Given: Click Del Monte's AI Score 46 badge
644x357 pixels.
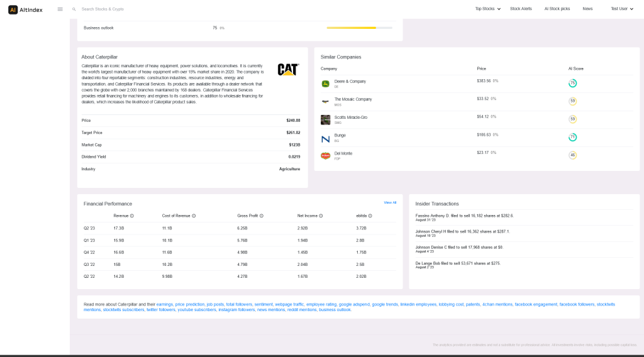Looking at the screenshot, I should [572, 155].
